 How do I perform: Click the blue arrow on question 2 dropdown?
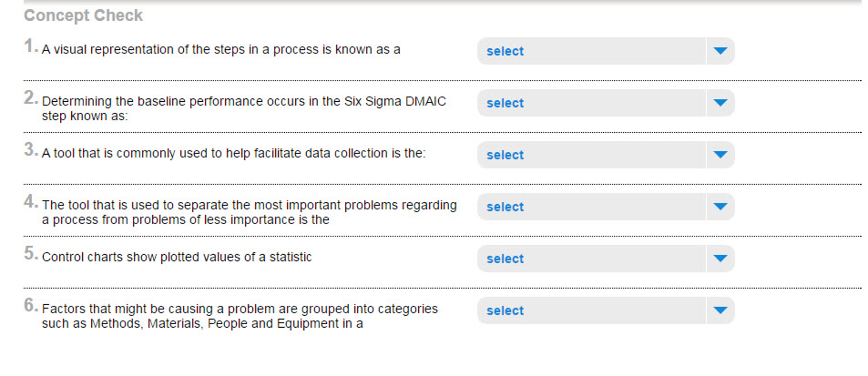pos(720,103)
